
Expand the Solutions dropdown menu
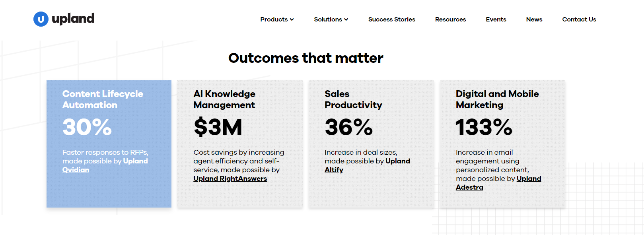[328, 19]
